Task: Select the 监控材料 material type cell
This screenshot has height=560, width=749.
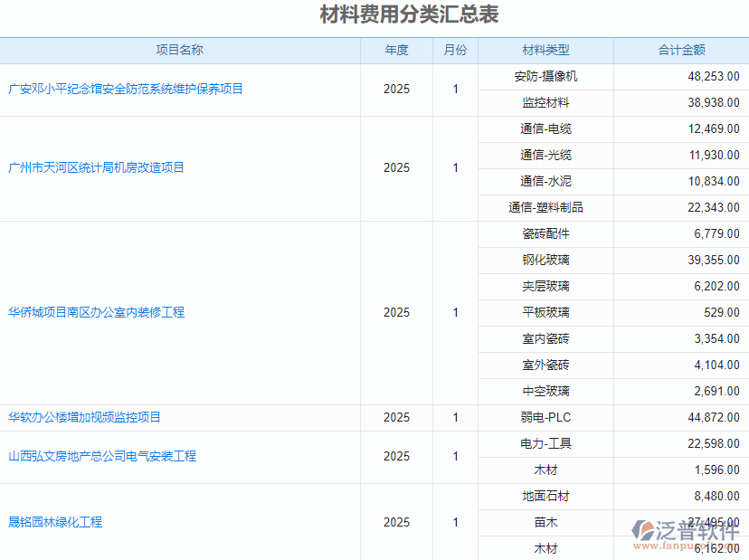Action: tap(545, 103)
